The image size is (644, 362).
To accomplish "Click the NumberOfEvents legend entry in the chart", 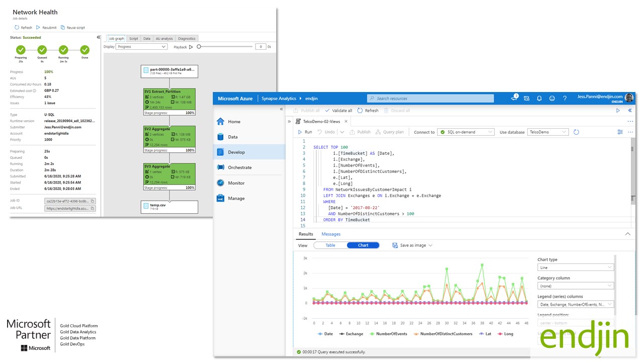I will [x=388, y=334].
